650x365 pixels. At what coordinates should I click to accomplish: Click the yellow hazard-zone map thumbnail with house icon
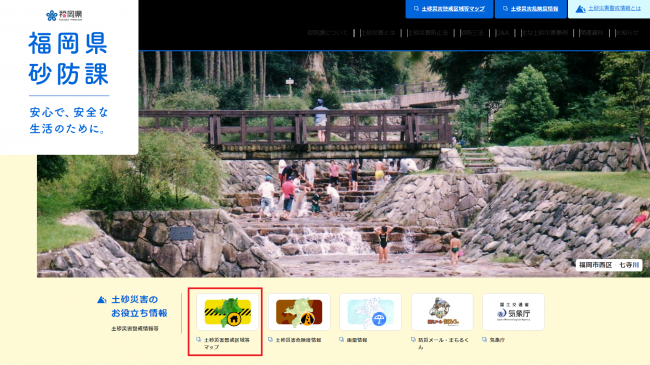pos(227,312)
